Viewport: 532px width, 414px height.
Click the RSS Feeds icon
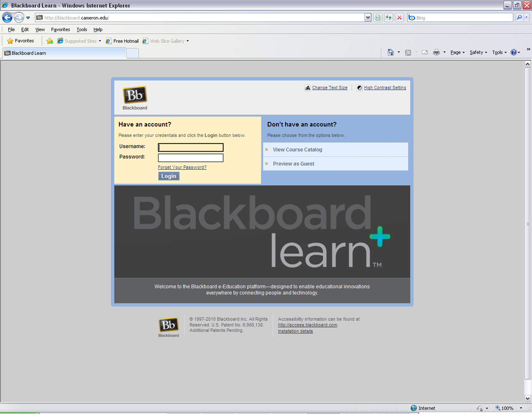[408, 52]
